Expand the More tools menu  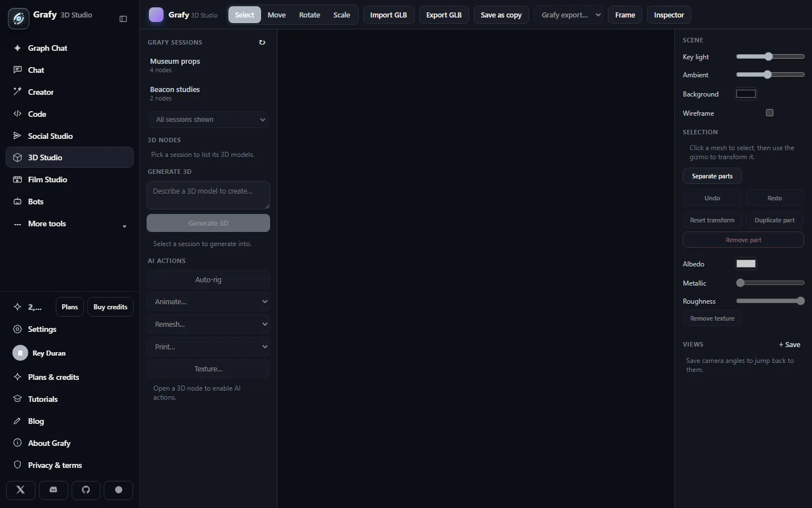point(70,224)
